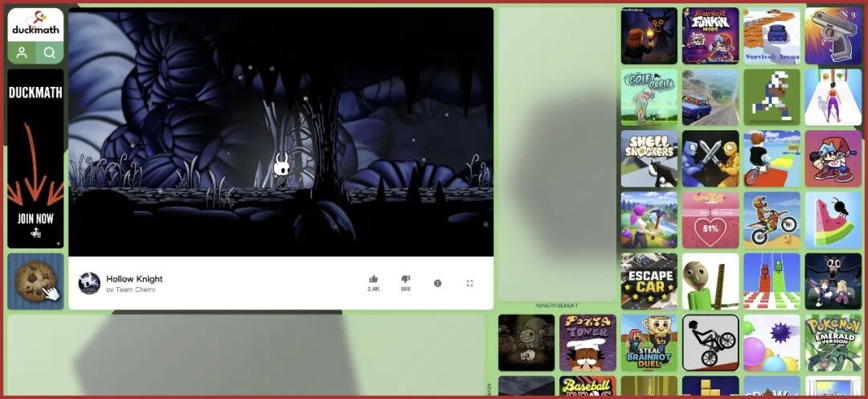The image size is (868, 399).
Task: Go home via the duckmath logo
Action: (x=36, y=25)
